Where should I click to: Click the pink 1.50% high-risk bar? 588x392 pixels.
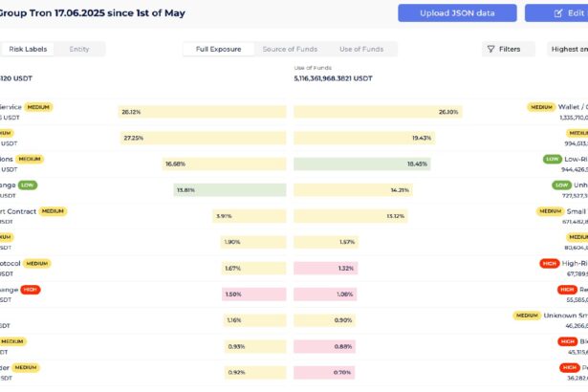coord(252,294)
